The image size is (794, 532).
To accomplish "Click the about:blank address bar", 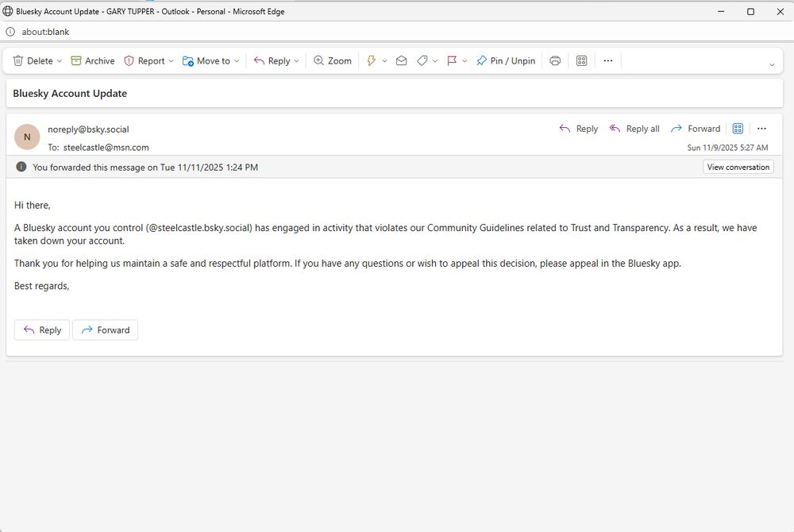I will coord(45,32).
